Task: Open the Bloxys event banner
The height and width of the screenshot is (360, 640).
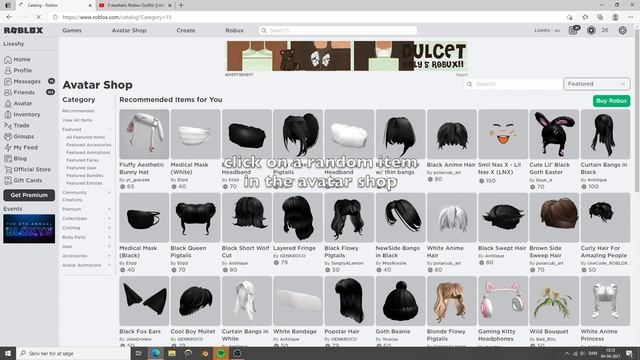Action: [29, 229]
